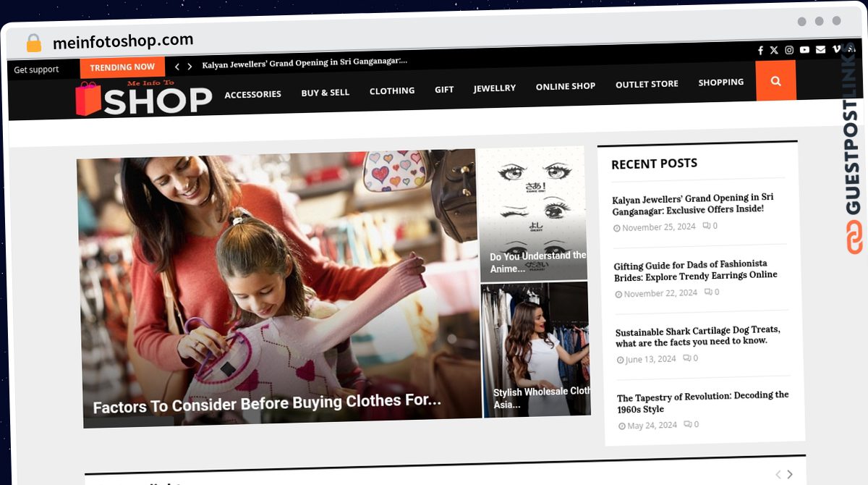This screenshot has height=485, width=868.
Task: Open the X (Twitter) social icon
Action: click(x=774, y=50)
